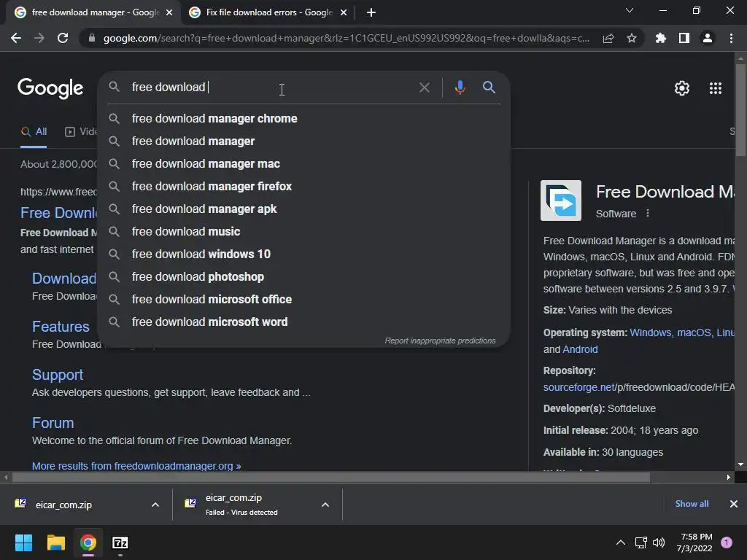Choose suggestion free download microsoft office

pos(304,300)
